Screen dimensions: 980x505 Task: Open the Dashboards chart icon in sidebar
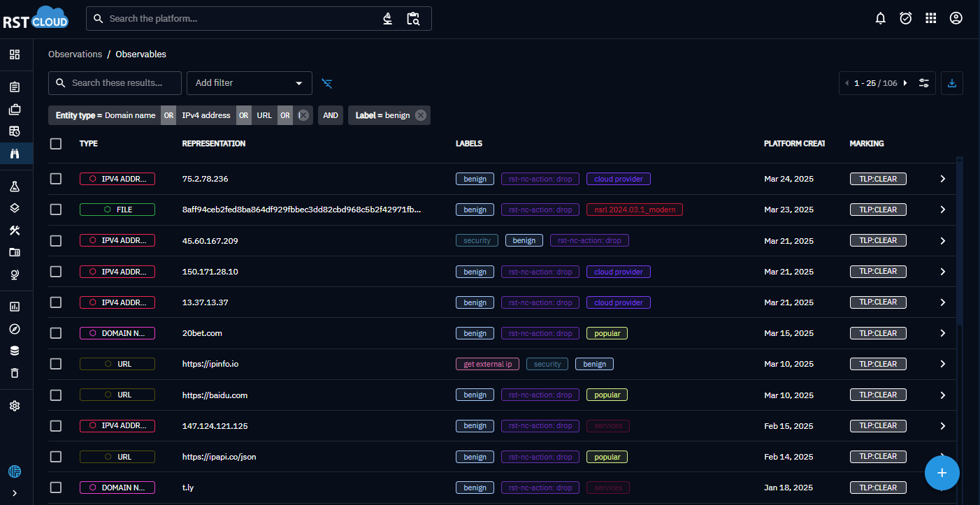[x=15, y=307]
